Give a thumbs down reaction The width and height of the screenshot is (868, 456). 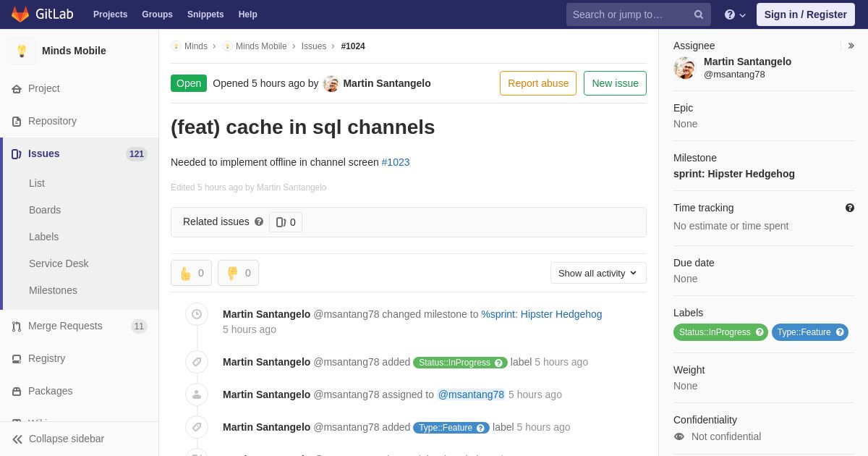pos(238,273)
